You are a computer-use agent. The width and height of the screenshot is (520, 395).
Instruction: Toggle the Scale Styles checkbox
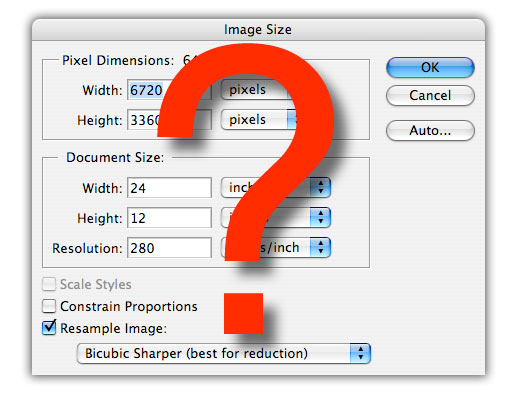[49, 284]
